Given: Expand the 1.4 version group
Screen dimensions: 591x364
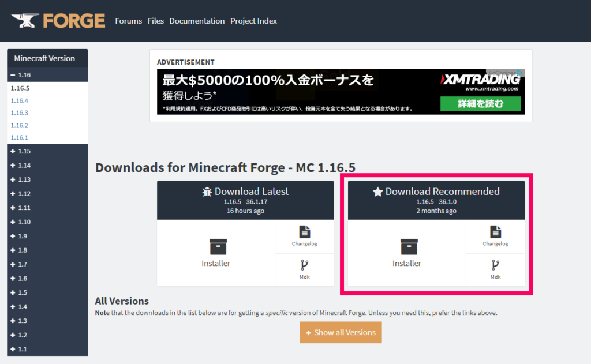Looking at the screenshot, I should pos(47,307).
